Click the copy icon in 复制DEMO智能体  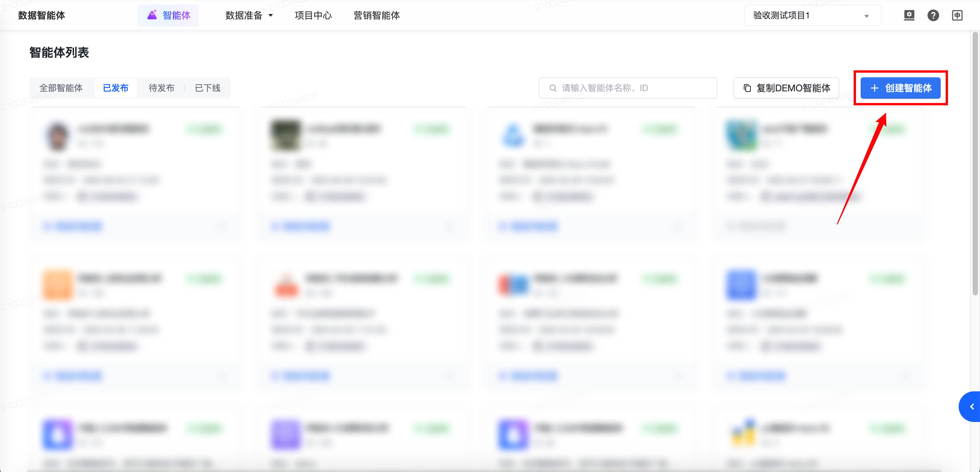(x=747, y=88)
